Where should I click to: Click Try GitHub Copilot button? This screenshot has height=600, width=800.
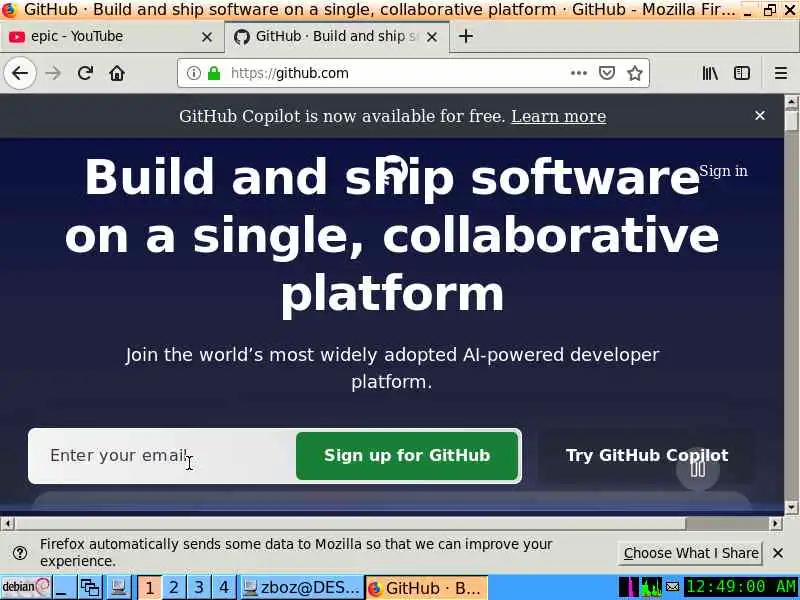tap(647, 456)
